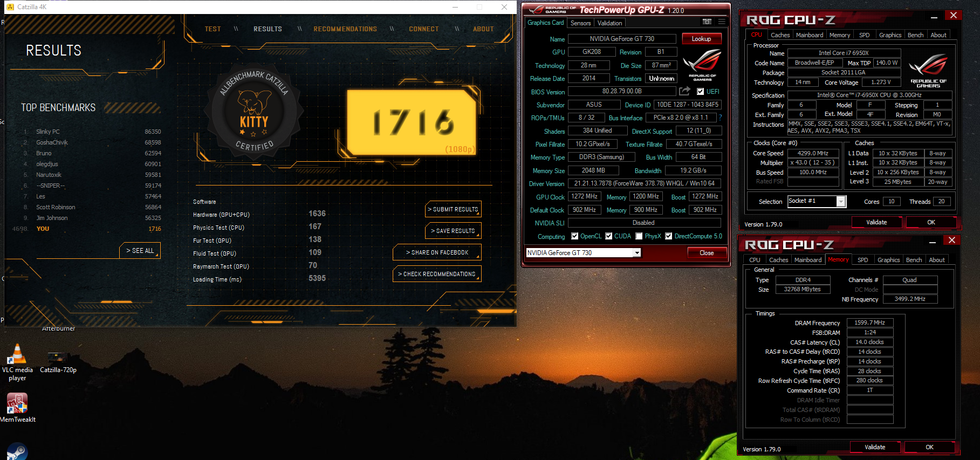The height and width of the screenshot is (460, 980).
Task: Select GoshaChivik row in top benchmarks
Action: pos(92,142)
